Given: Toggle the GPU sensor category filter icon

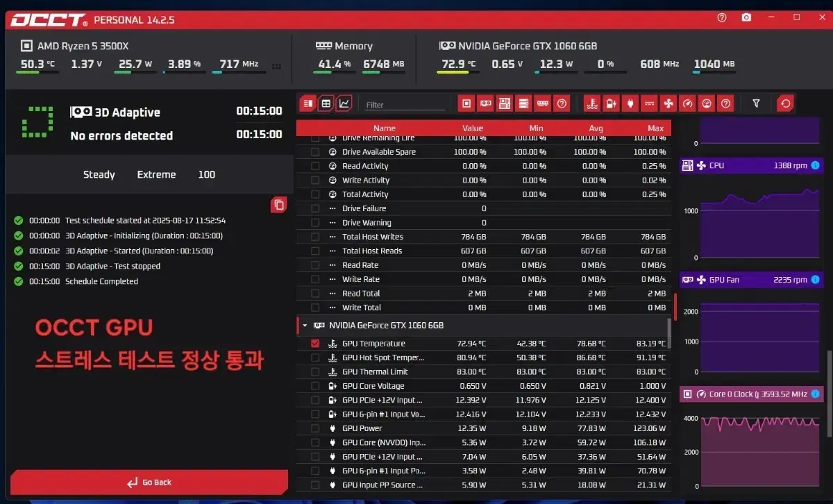Looking at the screenshot, I should point(486,103).
